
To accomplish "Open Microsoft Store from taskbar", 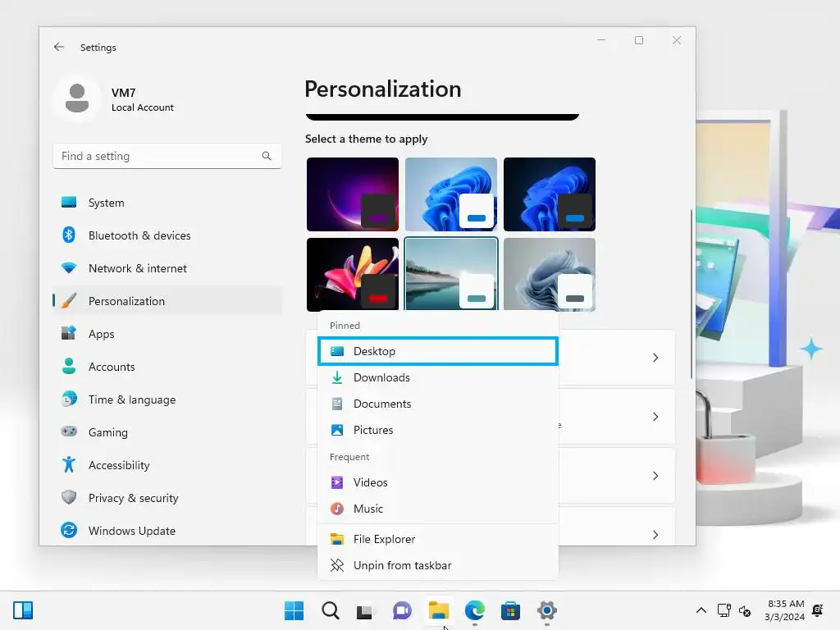I will click(x=510, y=610).
